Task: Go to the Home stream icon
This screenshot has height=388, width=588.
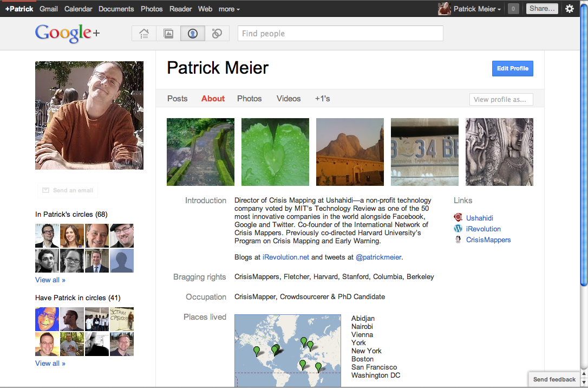Action: (x=144, y=34)
